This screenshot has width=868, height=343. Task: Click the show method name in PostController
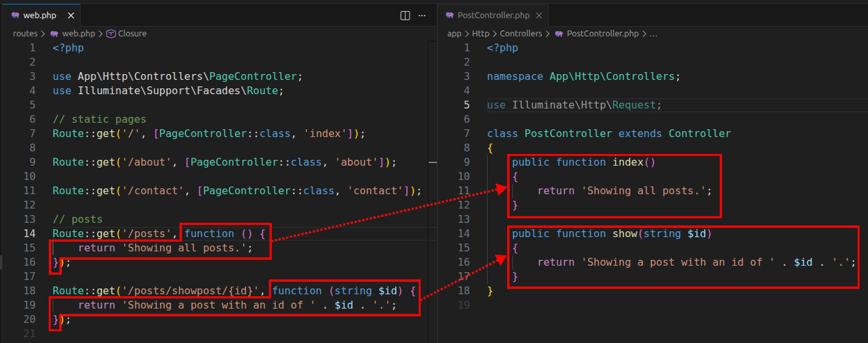(x=625, y=233)
